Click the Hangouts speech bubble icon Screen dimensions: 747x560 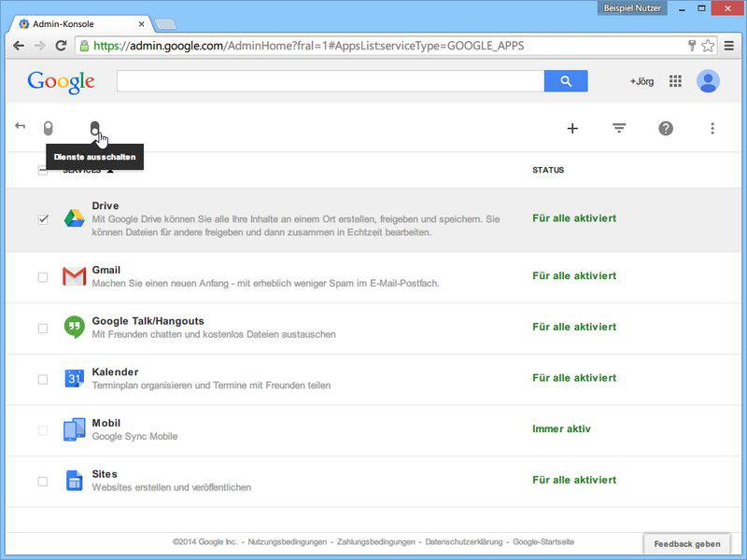[75, 328]
